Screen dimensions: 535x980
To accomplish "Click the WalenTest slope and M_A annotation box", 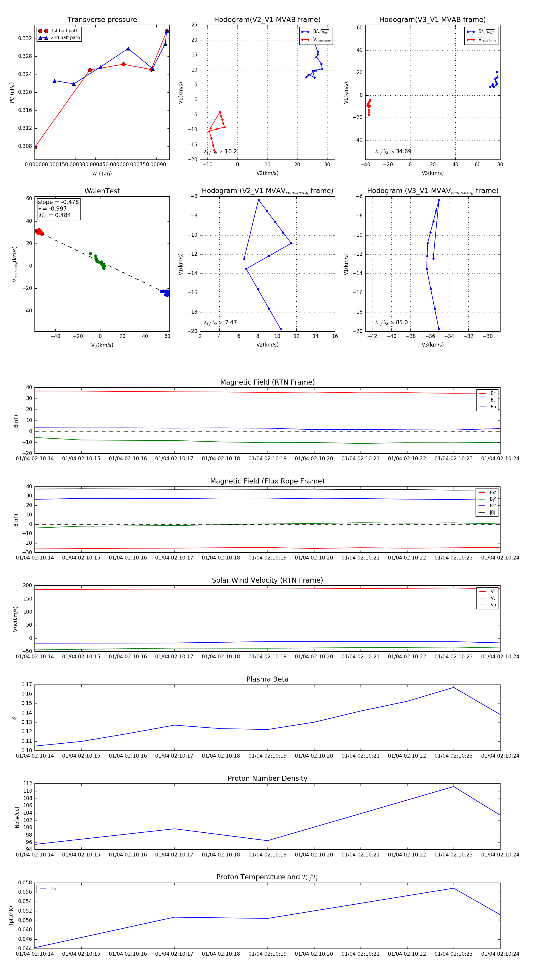I will tap(58, 208).
